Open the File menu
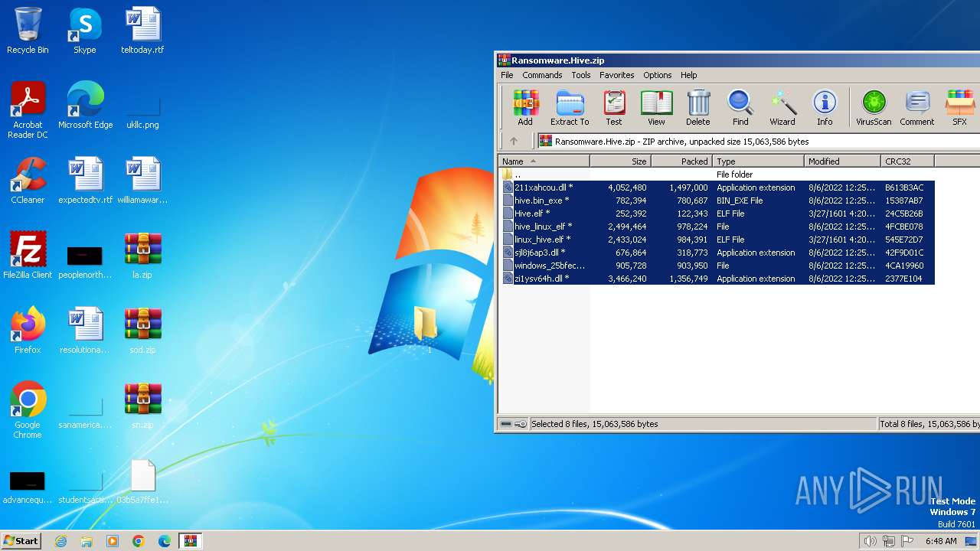This screenshot has height=551, width=980. click(x=507, y=75)
